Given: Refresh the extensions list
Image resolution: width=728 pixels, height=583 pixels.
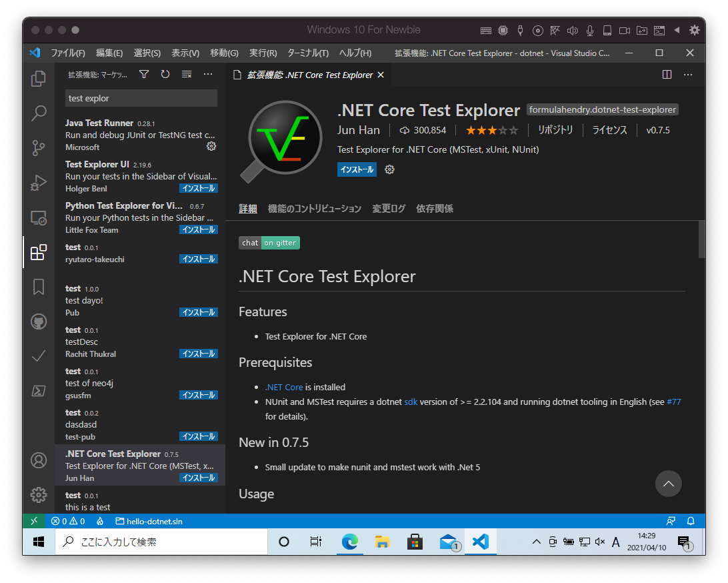Looking at the screenshot, I should (x=165, y=74).
